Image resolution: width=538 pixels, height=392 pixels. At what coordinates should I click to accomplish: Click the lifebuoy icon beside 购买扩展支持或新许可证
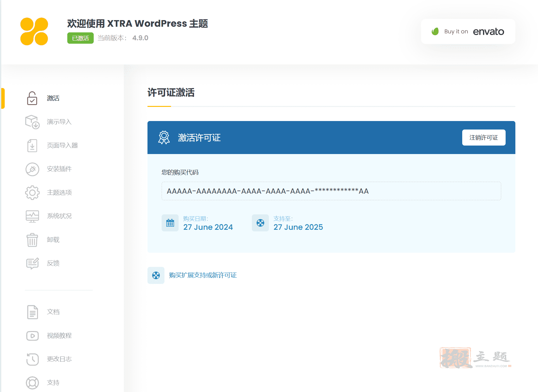(156, 275)
